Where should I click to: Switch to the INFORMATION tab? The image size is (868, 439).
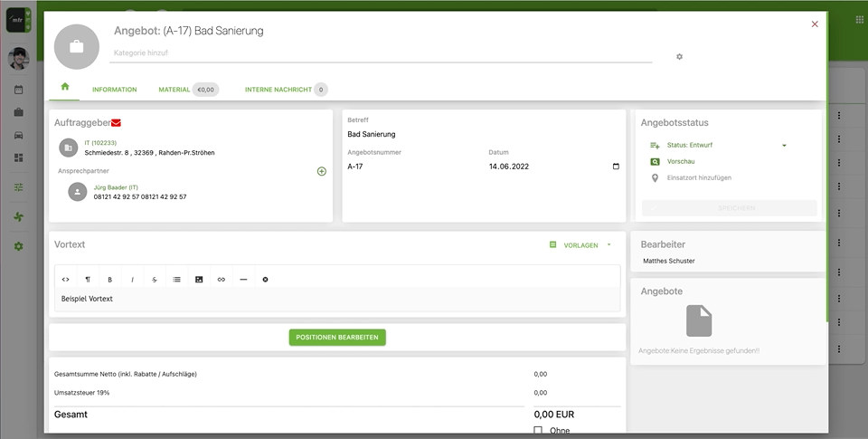click(x=115, y=90)
